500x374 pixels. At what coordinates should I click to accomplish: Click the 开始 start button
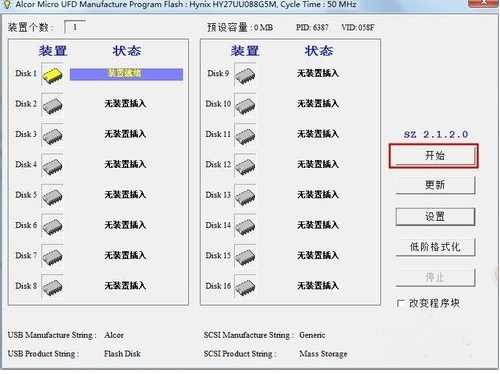click(x=435, y=156)
